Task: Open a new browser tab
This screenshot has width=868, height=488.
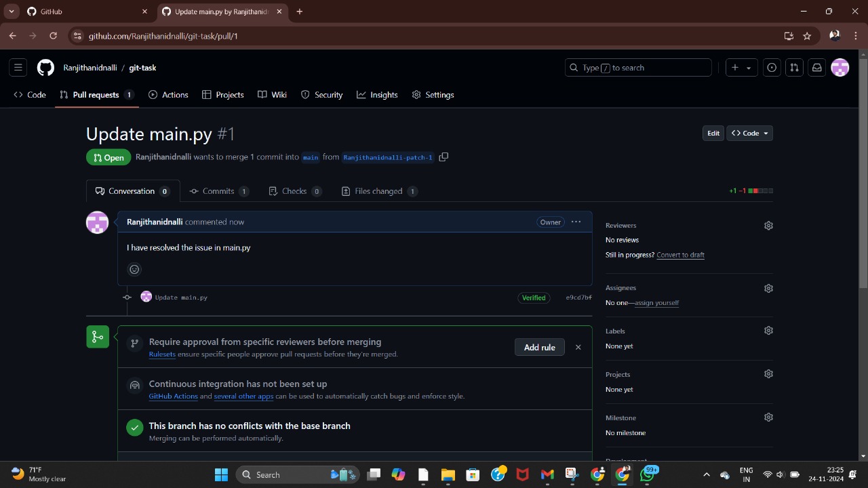Action: (299, 12)
